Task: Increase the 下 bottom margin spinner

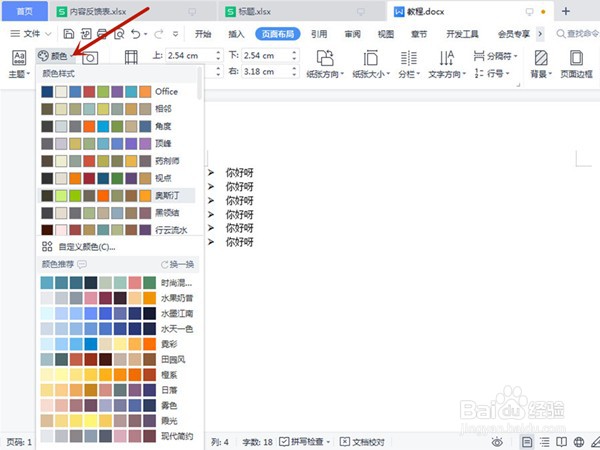Action: (x=294, y=52)
